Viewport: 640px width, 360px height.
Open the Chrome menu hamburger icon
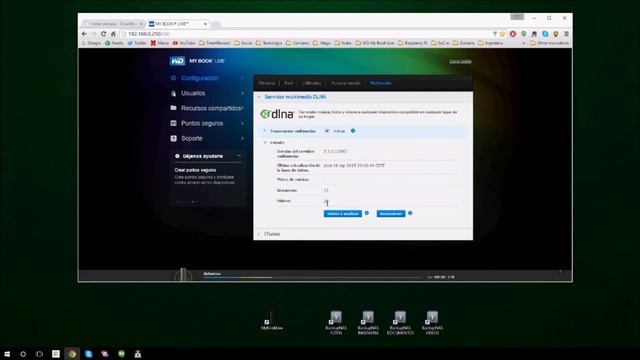566,34
